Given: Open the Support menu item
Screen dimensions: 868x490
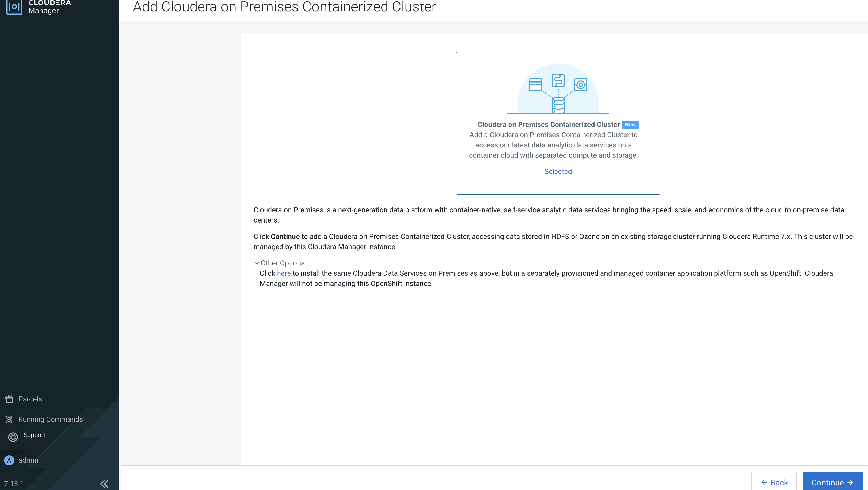Looking at the screenshot, I should 34,435.
